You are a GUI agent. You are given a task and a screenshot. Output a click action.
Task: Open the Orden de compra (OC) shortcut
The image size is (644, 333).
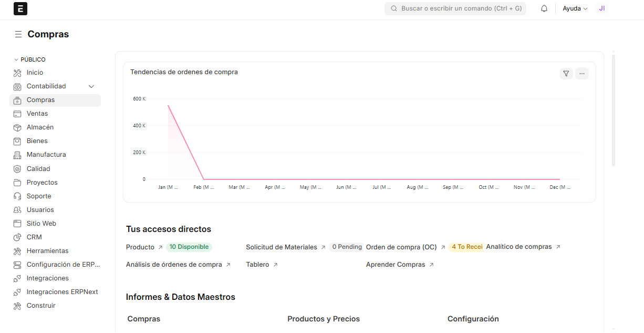pyautogui.click(x=401, y=247)
